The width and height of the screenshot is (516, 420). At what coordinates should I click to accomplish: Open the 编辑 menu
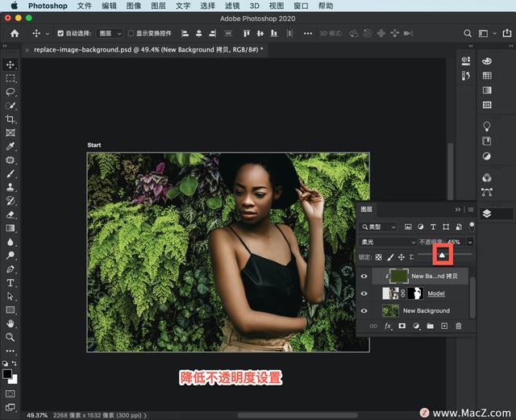(x=109, y=6)
